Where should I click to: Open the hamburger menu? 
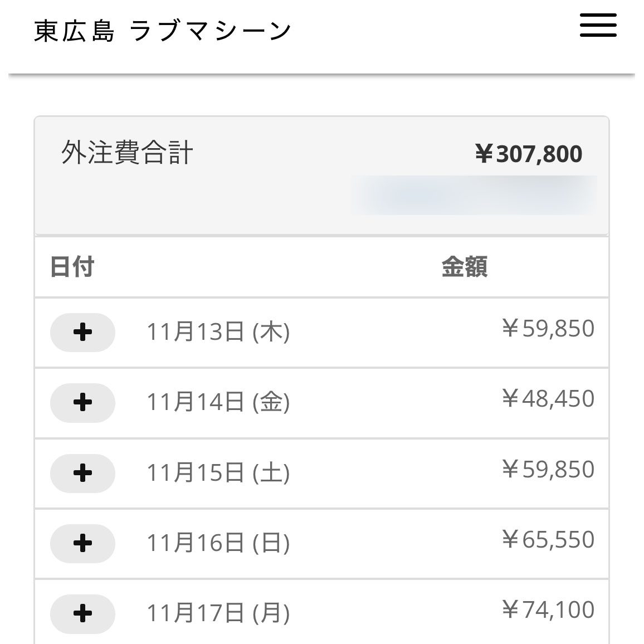tap(598, 26)
